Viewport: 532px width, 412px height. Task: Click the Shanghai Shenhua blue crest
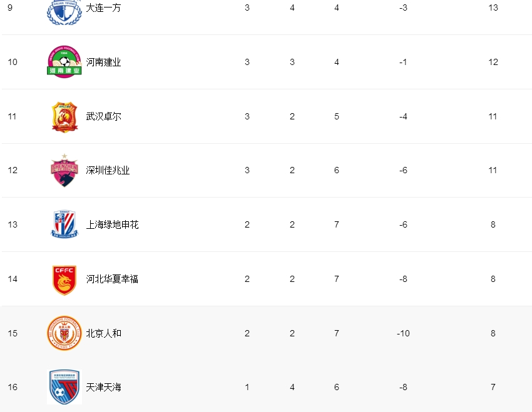click(x=64, y=224)
